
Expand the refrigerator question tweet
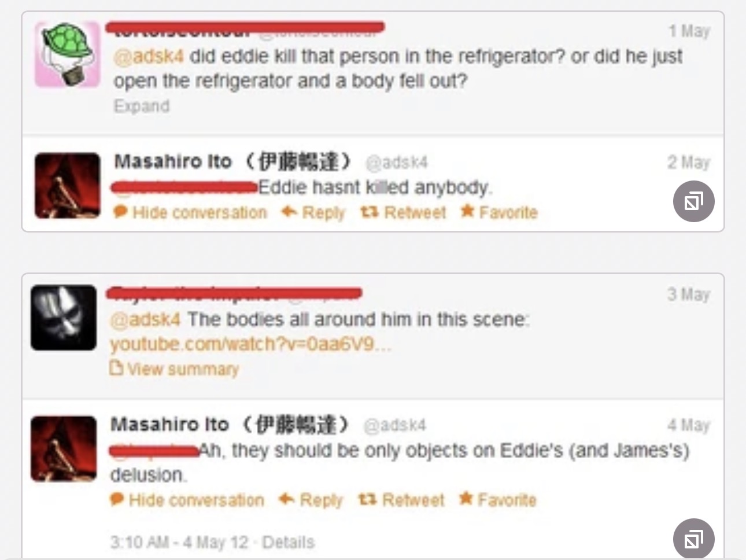pos(142,106)
